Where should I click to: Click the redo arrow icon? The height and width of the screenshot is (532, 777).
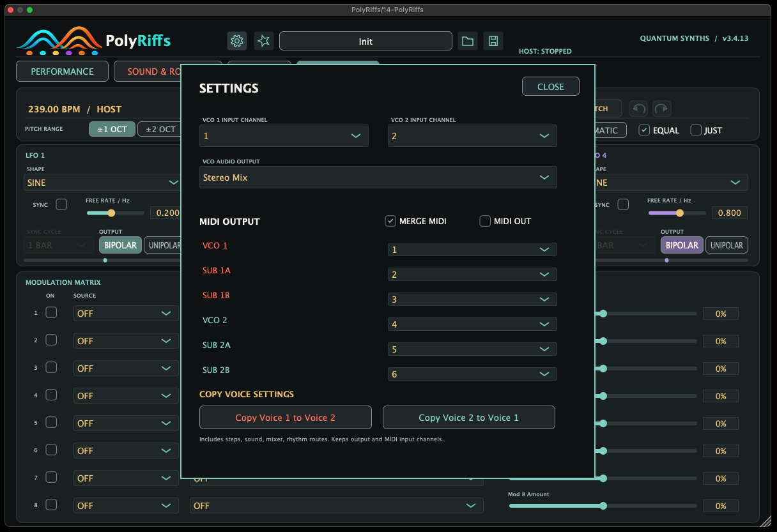tap(662, 109)
